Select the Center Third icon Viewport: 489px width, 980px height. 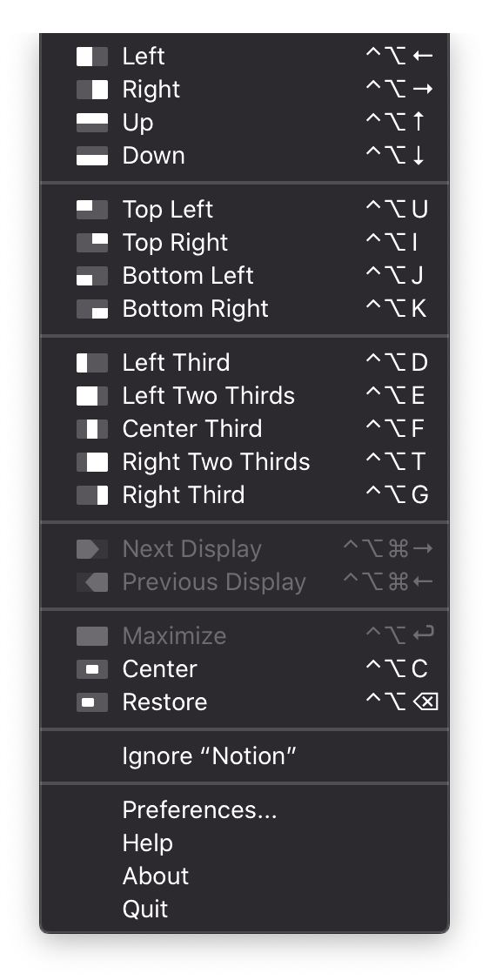click(x=92, y=429)
